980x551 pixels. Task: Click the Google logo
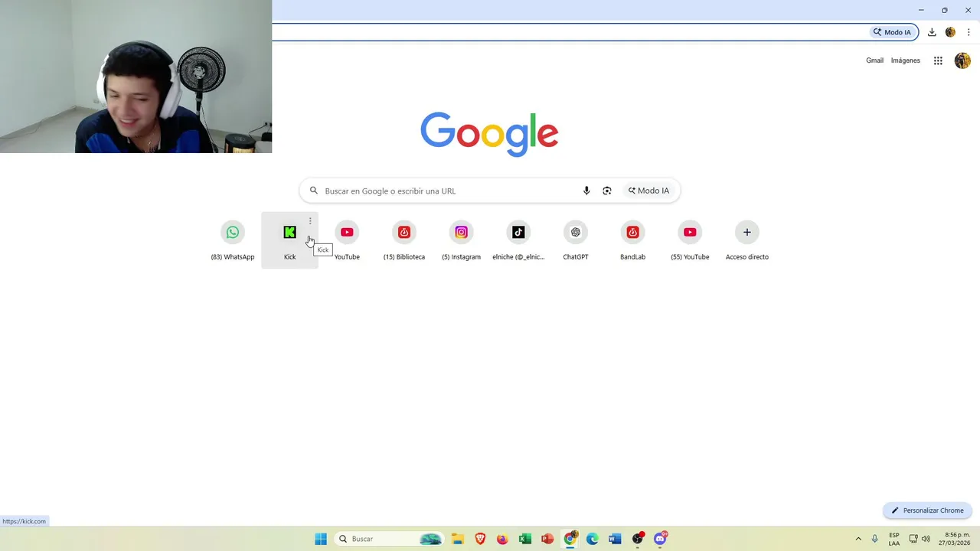coord(489,134)
